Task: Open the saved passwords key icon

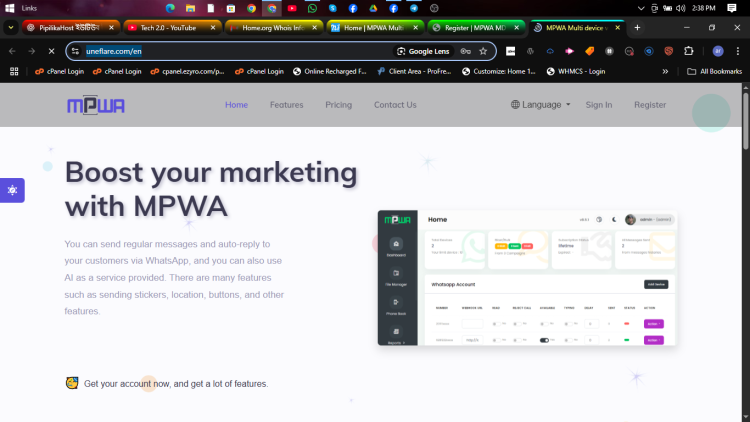Action: (x=465, y=51)
